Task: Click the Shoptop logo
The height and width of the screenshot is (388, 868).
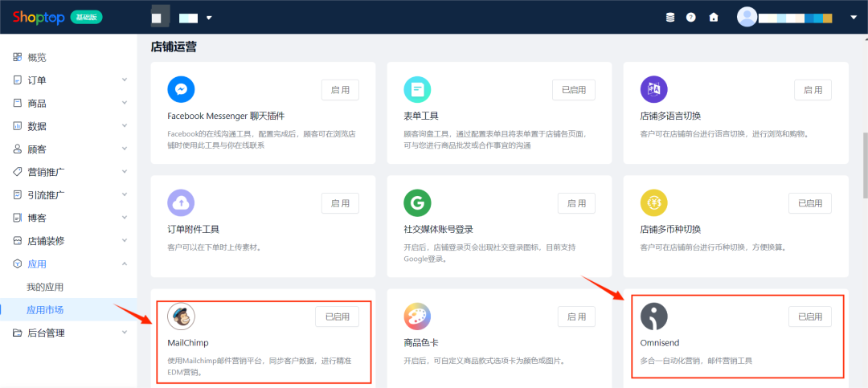Action: click(x=39, y=17)
